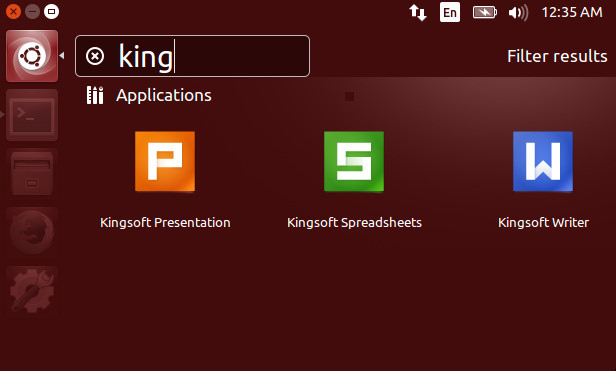Open the sound volume indicator
The height and width of the screenshot is (371, 616).
518,13
